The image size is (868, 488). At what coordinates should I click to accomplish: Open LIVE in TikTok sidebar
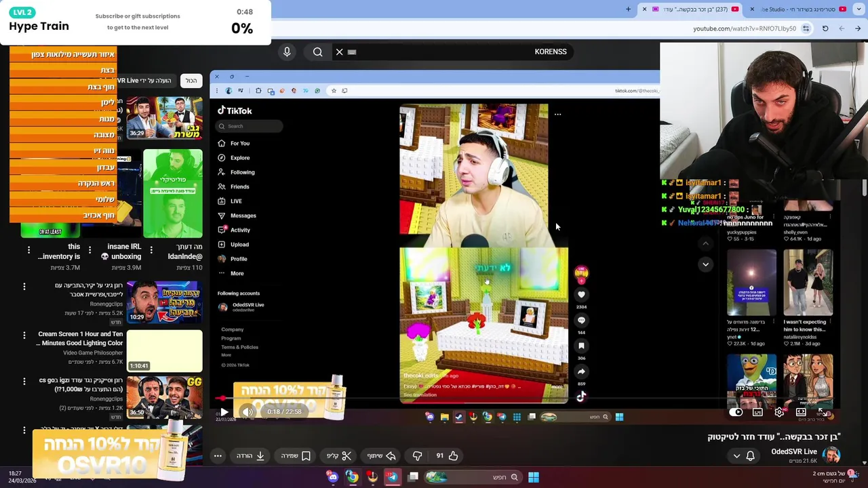[230, 201]
